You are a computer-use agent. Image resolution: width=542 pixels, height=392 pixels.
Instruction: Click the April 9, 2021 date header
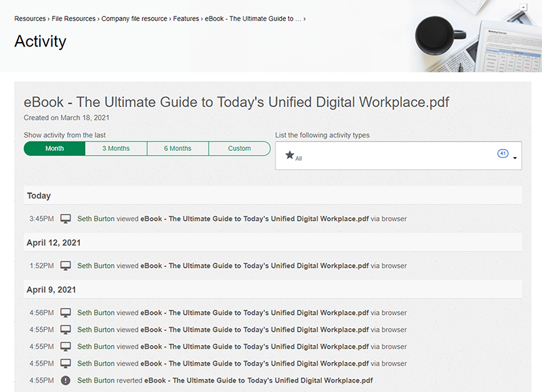pos(273,290)
